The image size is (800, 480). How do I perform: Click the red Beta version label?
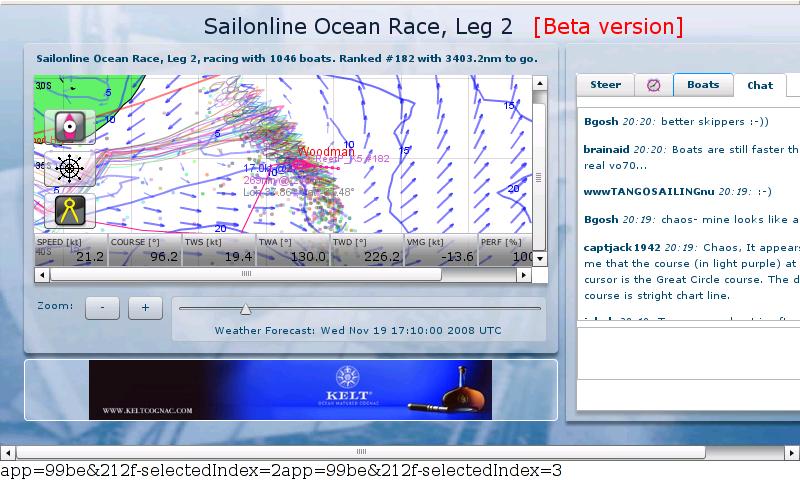click(608, 27)
